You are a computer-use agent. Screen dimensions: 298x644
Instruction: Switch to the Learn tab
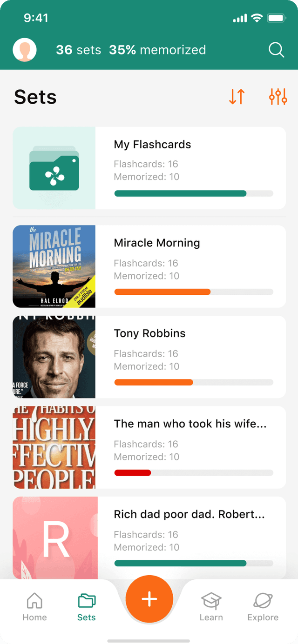[x=211, y=607]
